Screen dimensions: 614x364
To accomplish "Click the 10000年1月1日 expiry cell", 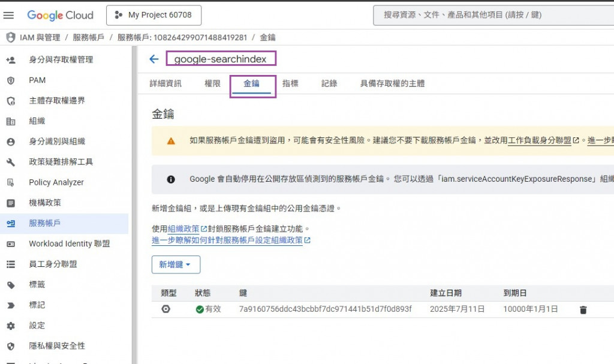I will 531,309.
